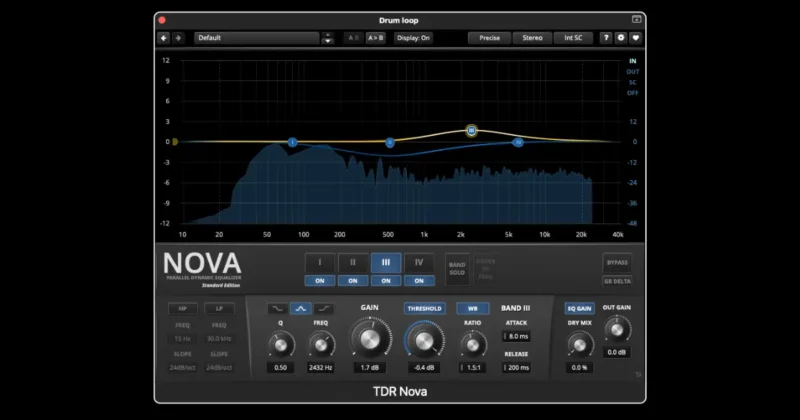
Task: Toggle the EQ GAIN button
Action: pos(580,308)
